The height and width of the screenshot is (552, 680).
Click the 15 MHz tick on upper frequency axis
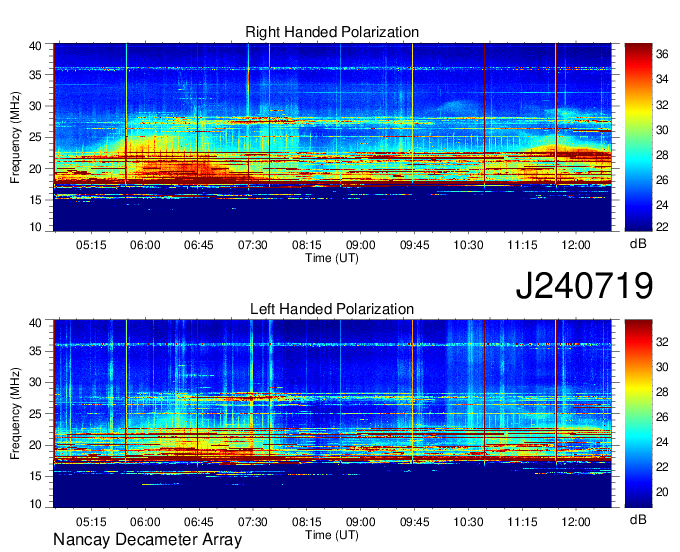[35, 200]
